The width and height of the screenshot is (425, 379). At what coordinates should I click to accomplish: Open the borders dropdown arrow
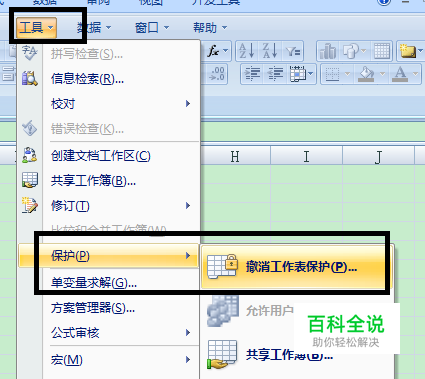point(347,74)
